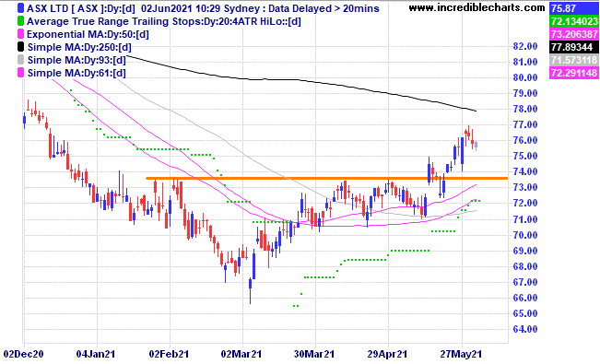The width and height of the screenshot is (600, 364).
Task: Click the blue 75.87 price value box
Action: pos(573,8)
